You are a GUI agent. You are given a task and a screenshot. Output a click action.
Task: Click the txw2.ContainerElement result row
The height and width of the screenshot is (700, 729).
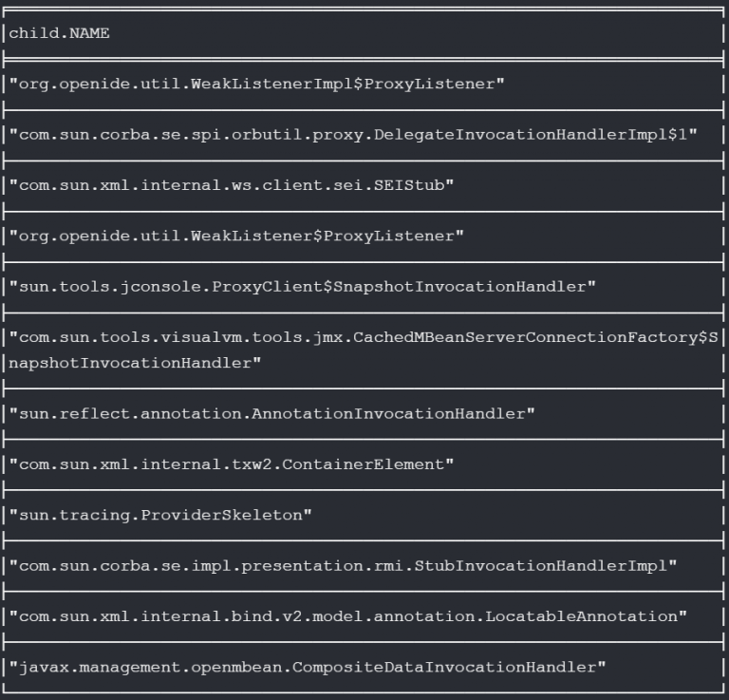[x=232, y=464]
